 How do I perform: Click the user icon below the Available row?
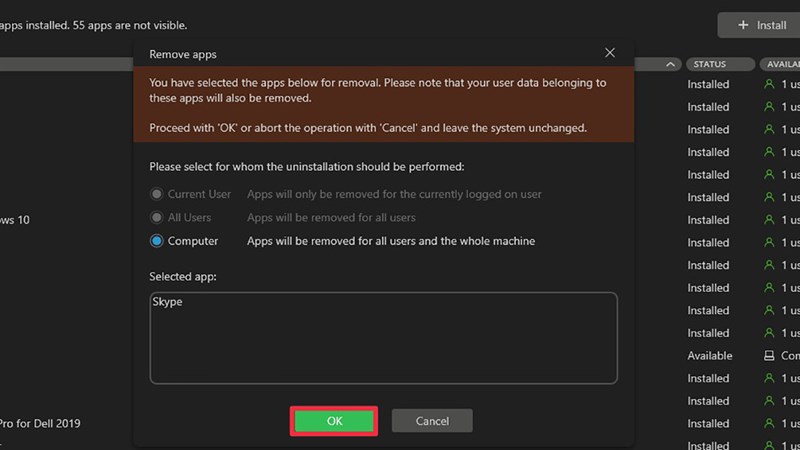click(769, 379)
